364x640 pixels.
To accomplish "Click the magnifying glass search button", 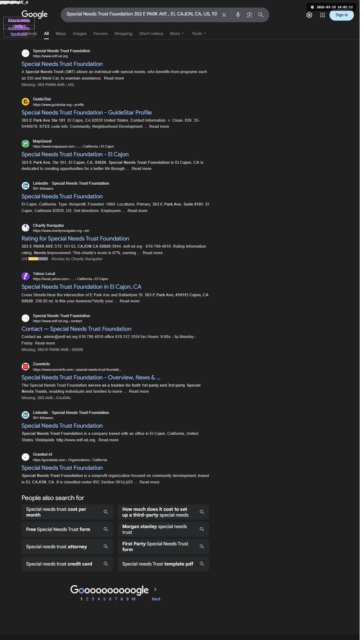I will tap(261, 15).
